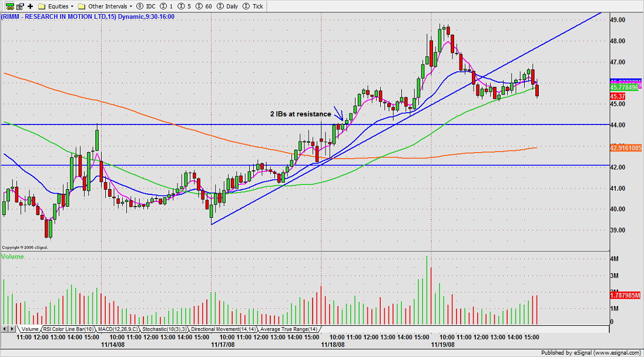The height and width of the screenshot is (357, 644).
Task: Click the '2 IBs at resistance' annotation text
Action: point(301,114)
